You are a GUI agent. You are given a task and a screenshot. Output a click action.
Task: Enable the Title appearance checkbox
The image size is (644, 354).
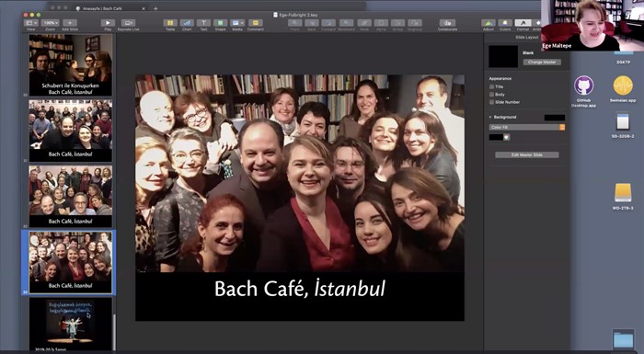tap(491, 86)
